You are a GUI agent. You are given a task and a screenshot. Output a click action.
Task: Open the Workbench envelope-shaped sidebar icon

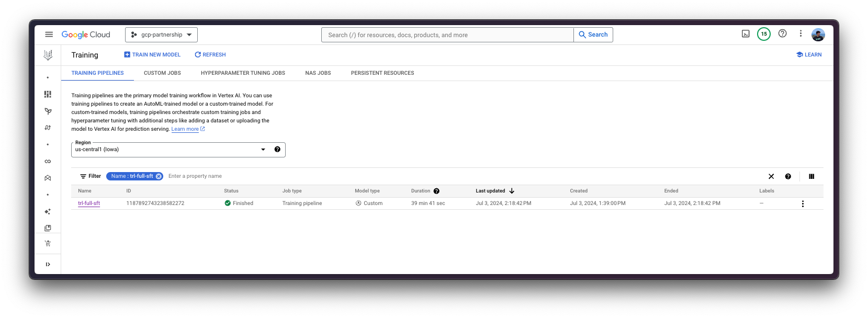click(48, 178)
